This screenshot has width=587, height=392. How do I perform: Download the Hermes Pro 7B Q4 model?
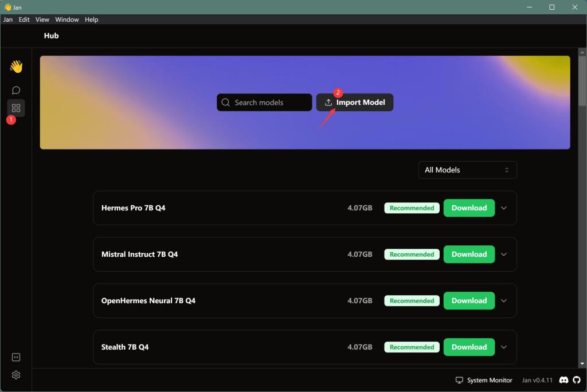pyautogui.click(x=469, y=208)
